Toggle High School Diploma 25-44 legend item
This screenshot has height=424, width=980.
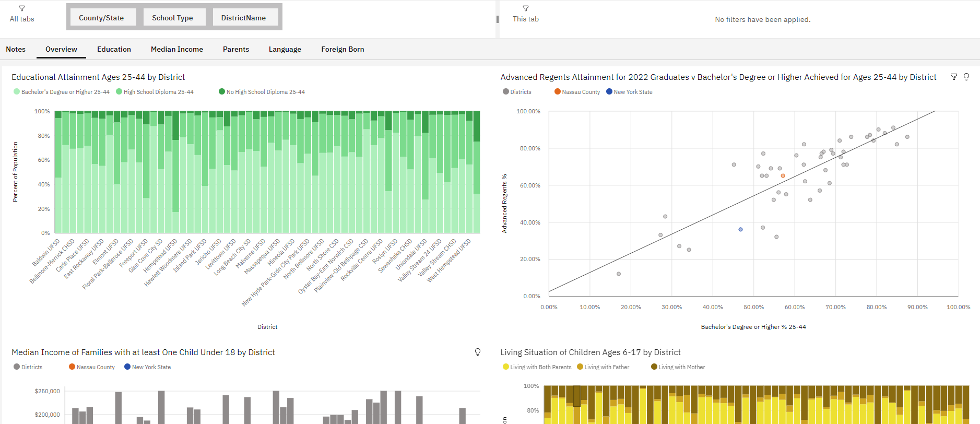coord(155,92)
